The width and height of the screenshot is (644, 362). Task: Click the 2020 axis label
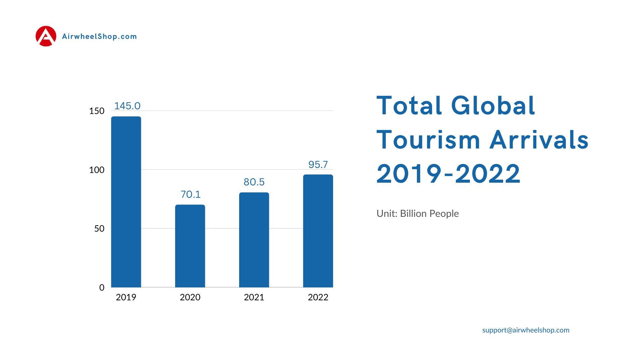[190, 297]
